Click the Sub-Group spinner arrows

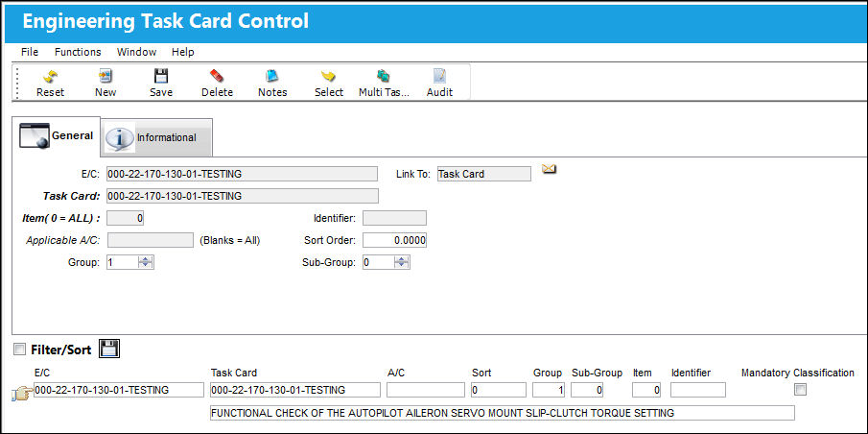coord(402,262)
